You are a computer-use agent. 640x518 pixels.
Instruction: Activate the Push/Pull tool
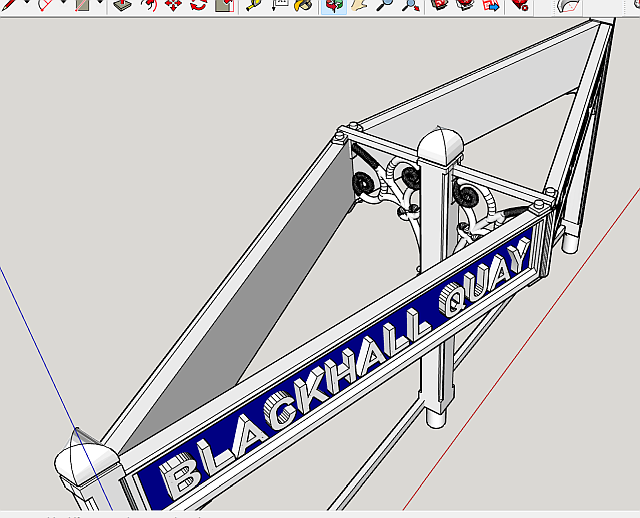pyautogui.click(x=121, y=5)
